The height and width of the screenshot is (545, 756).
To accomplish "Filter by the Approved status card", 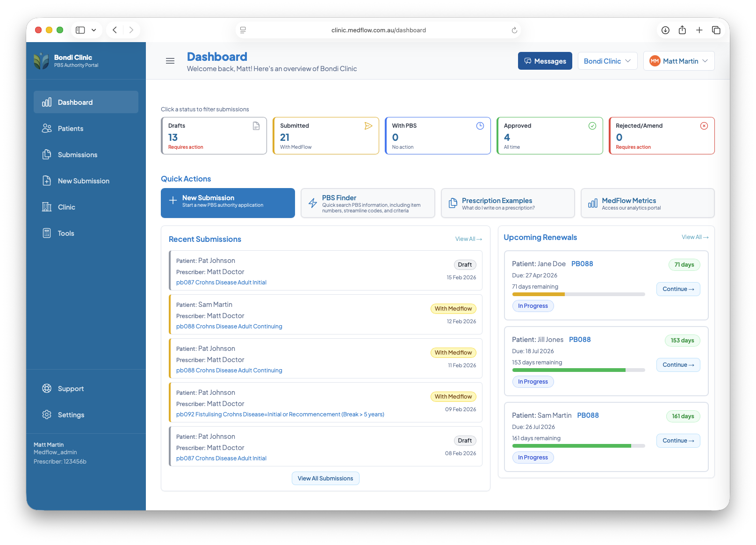I will point(549,136).
